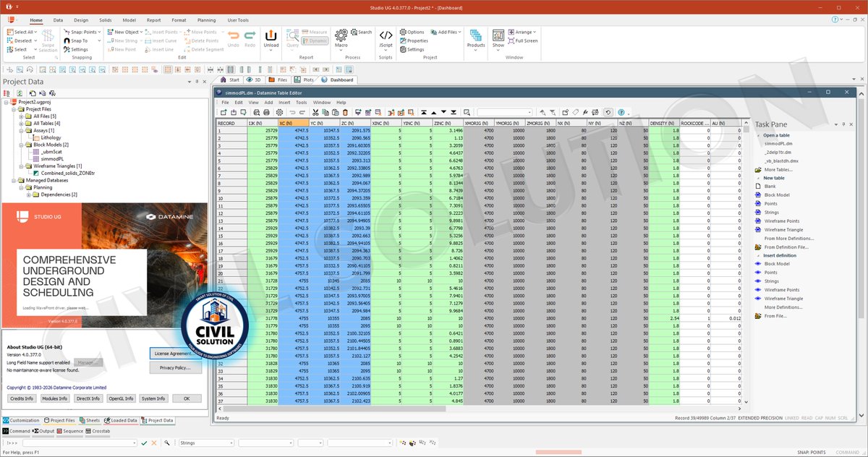Click the XC (N) column header
Screen dimensions: 868x457
pos(294,123)
